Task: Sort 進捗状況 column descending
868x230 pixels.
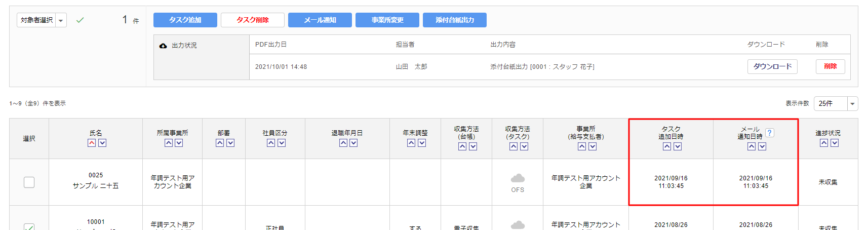Action: point(835,143)
